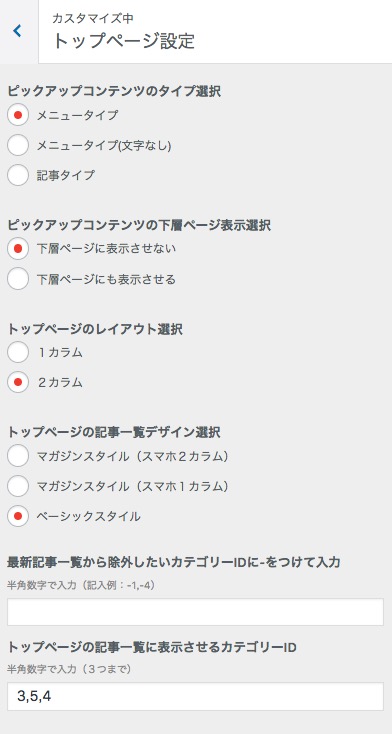Select 下層ページに表示させない radio button
392x734 pixels.
coord(18,249)
